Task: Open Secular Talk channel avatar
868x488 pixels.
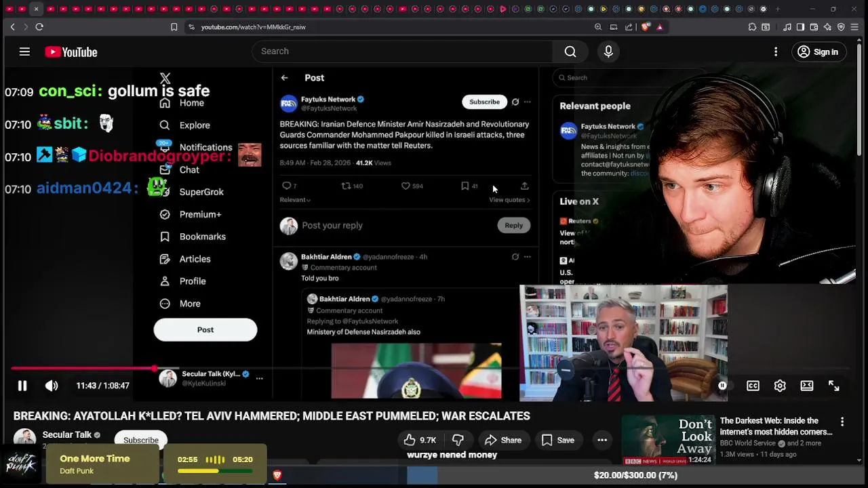Action: pos(24,439)
